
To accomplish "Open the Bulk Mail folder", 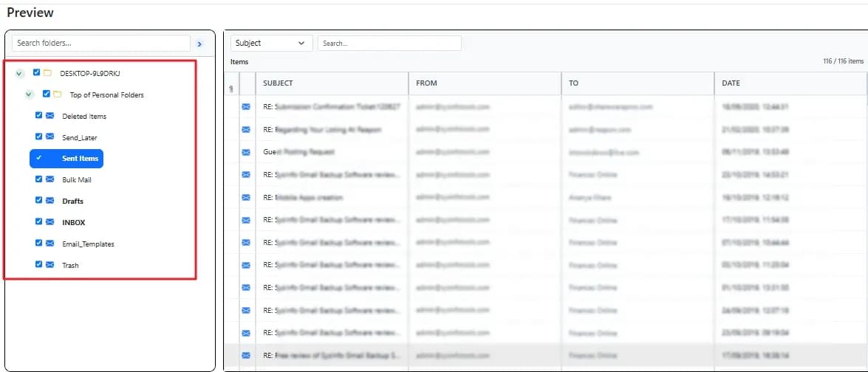I will tap(76, 180).
